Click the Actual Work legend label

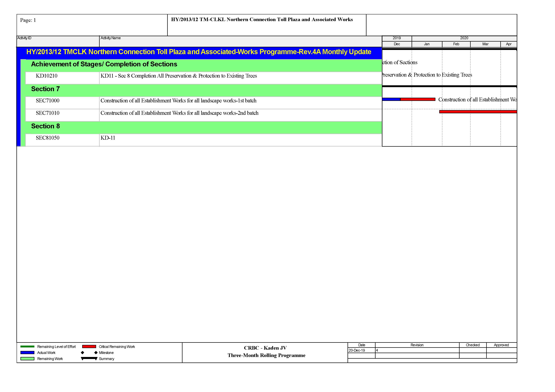click(46, 353)
